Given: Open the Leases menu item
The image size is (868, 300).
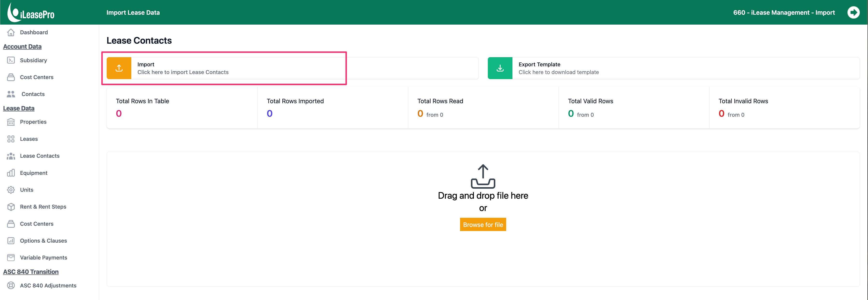Looking at the screenshot, I should (x=29, y=139).
